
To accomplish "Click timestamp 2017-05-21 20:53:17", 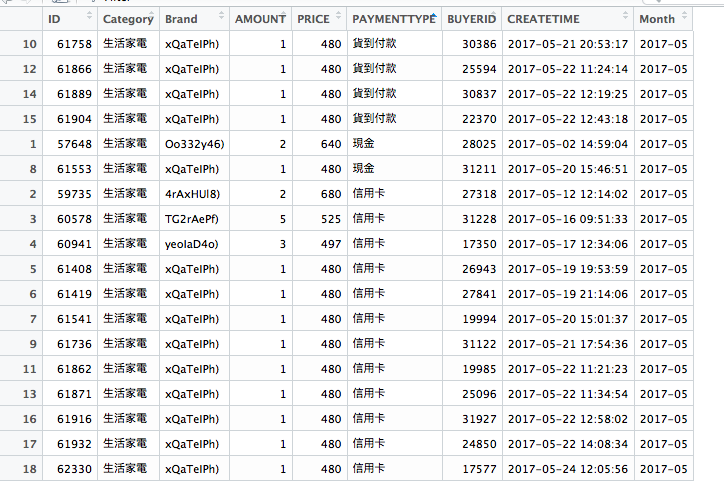I will point(568,44).
